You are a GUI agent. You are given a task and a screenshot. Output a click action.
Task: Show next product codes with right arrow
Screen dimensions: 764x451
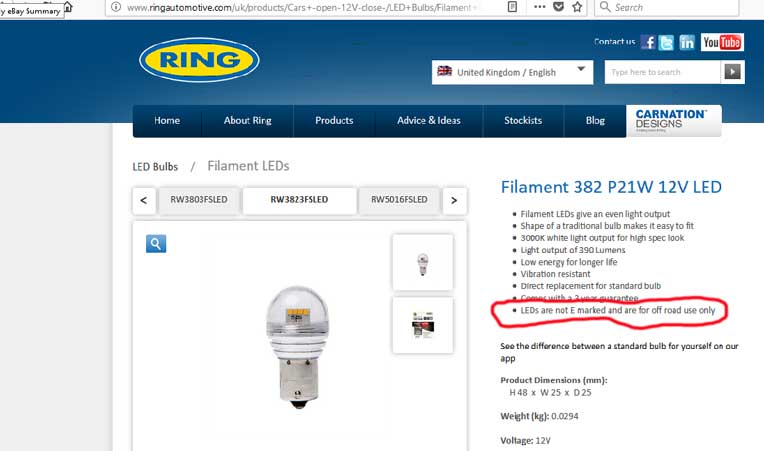click(454, 200)
